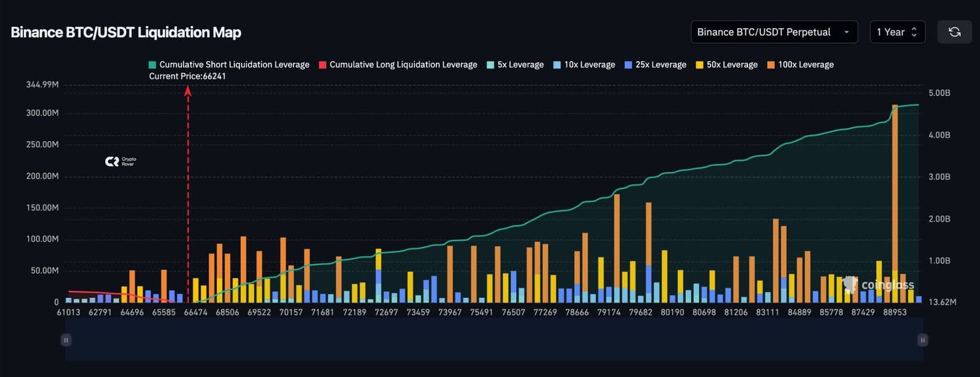Toggle the 100x Leverage legend

[800, 65]
